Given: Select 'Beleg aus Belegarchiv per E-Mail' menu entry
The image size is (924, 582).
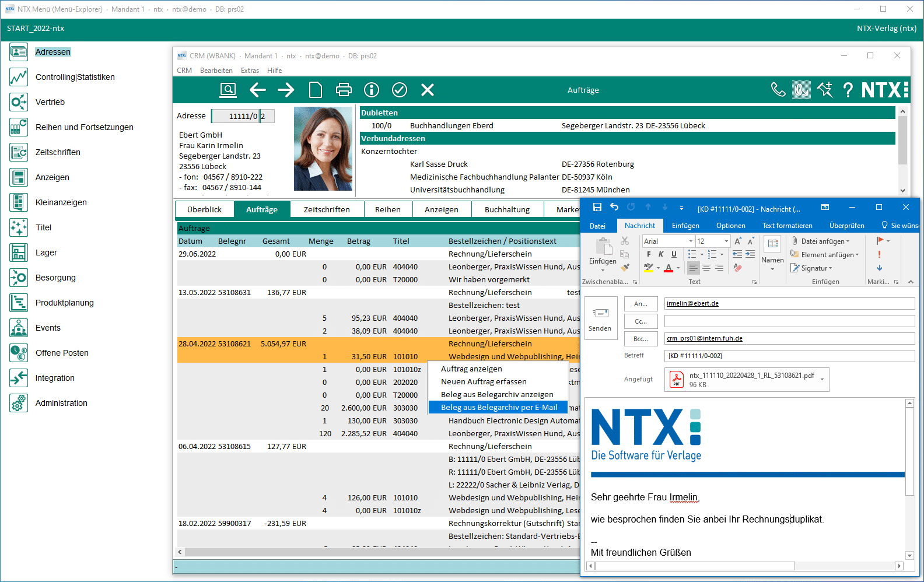Looking at the screenshot, I should tap(498, 408).
